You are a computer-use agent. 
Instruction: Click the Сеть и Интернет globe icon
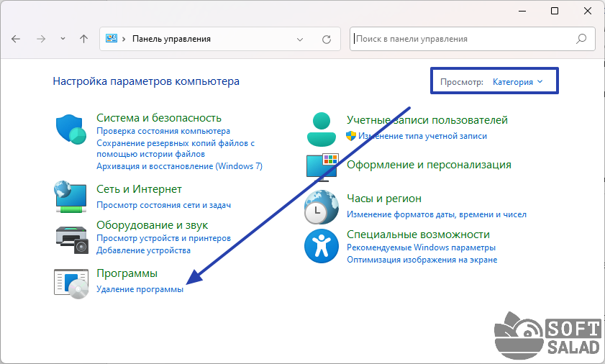pyautogui.click(x=70, y=196)
